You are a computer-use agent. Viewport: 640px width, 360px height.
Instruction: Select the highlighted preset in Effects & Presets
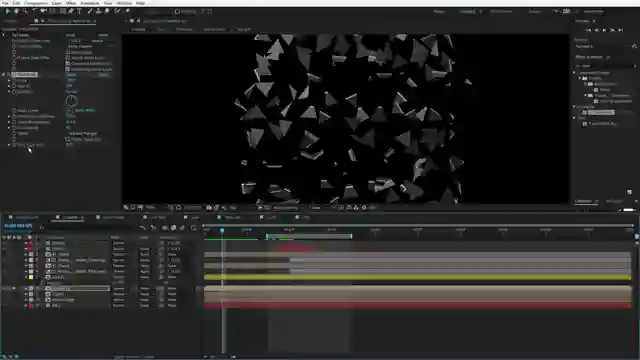pyautogui.click(x=601, y=112)
